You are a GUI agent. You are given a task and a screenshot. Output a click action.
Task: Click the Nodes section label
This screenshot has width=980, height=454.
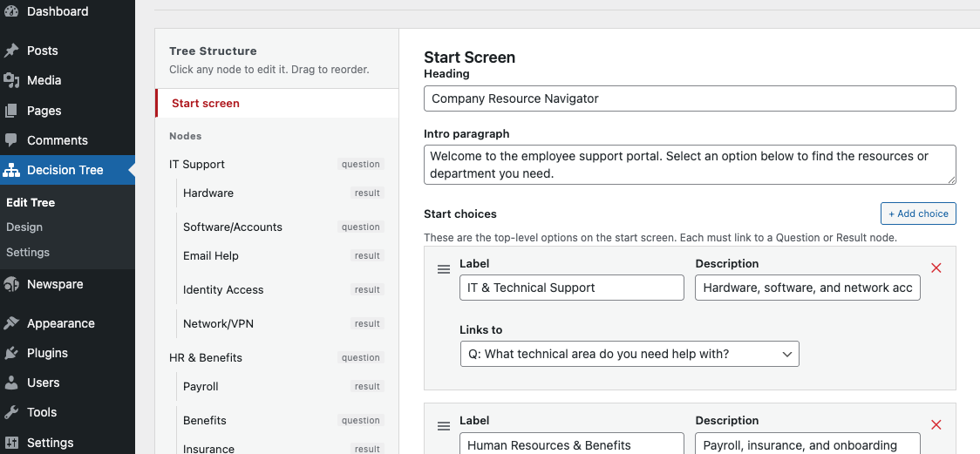pyautogui.click(x=186, y=136)
